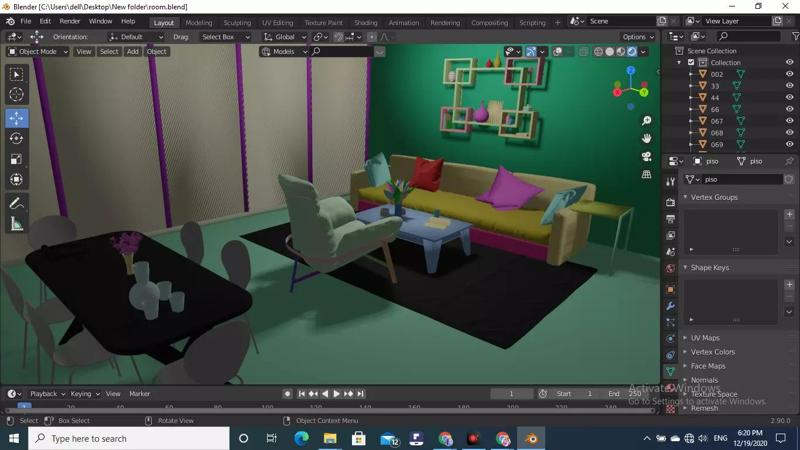
Task: Open the Render menu
Action: tap(69, 21)
